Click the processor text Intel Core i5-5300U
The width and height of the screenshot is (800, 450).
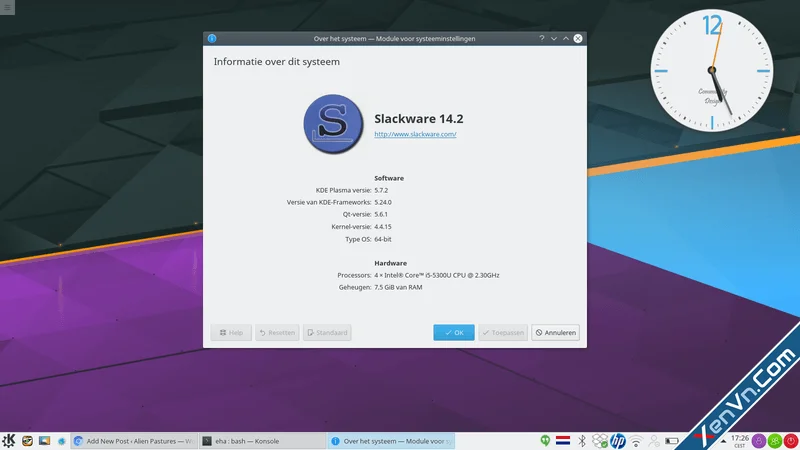(x=437, y=275)
